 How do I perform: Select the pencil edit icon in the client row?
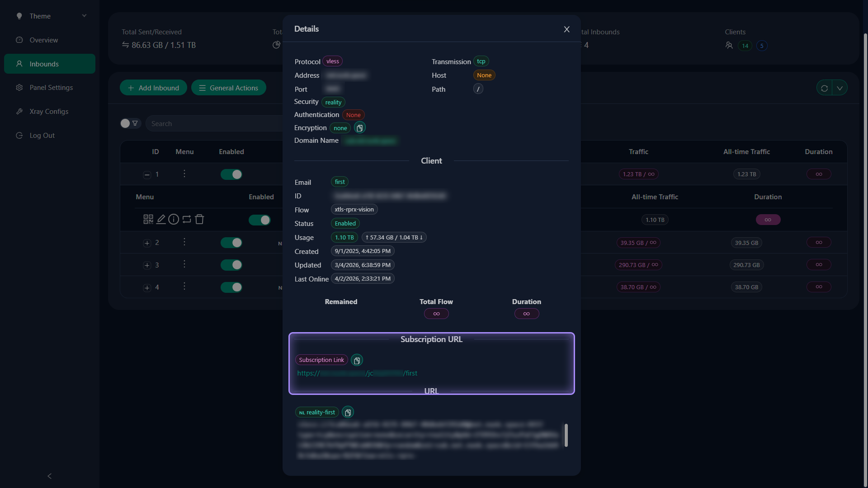tap(160, 219)
